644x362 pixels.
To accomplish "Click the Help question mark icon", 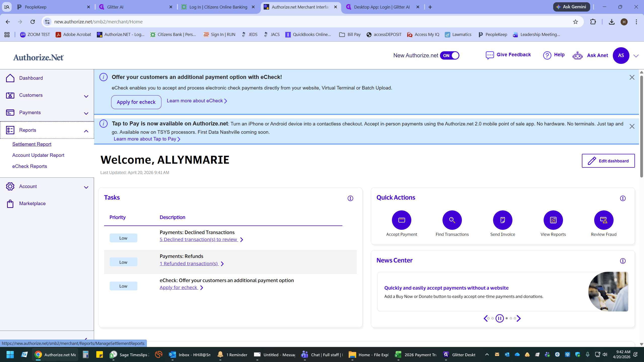I will [x=547, y=55].
